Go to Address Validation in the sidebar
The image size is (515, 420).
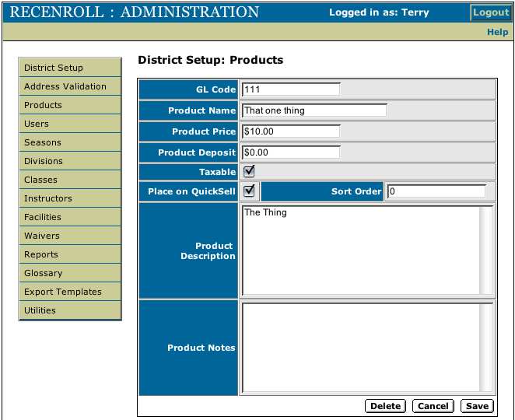point(70,86)
